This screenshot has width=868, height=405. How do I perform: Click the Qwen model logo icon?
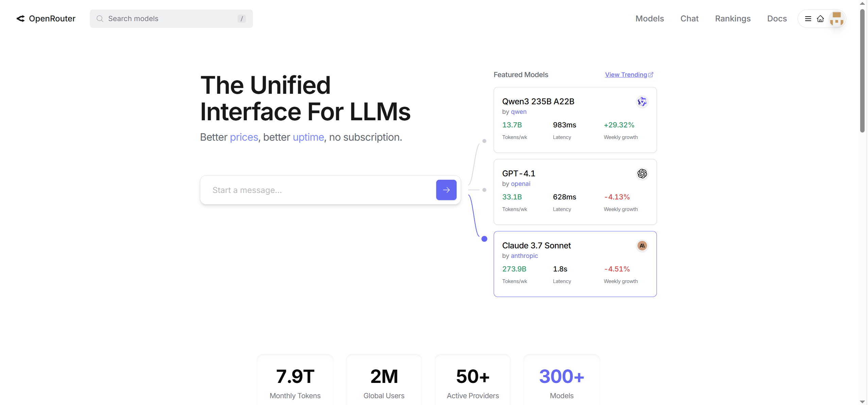pos(642,102)
